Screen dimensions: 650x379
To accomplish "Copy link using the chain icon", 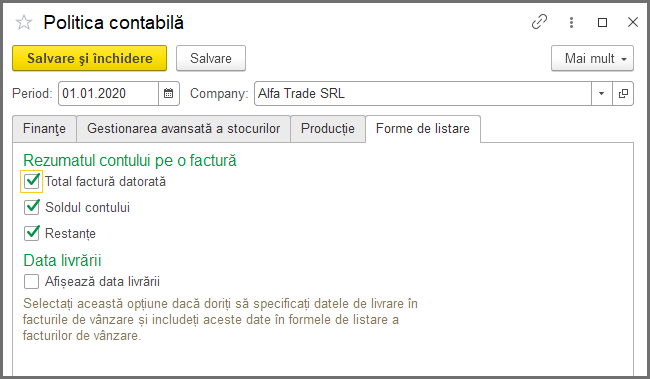I will pos(539,22).
